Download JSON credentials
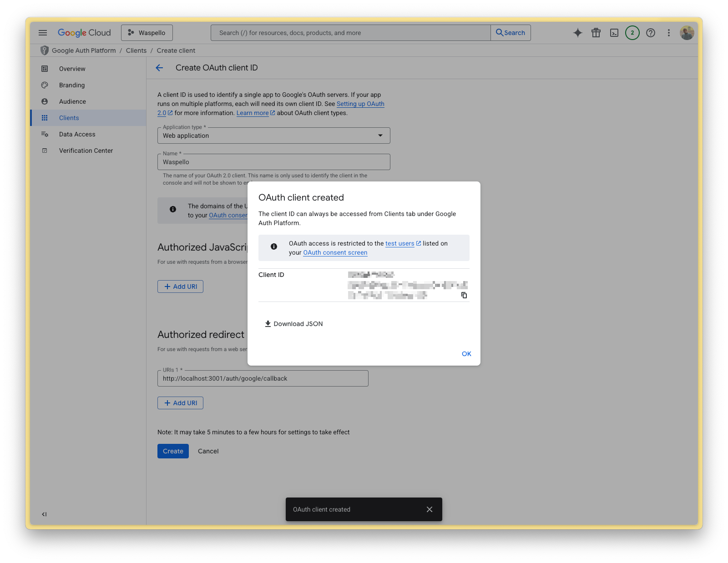 (293, 323)
